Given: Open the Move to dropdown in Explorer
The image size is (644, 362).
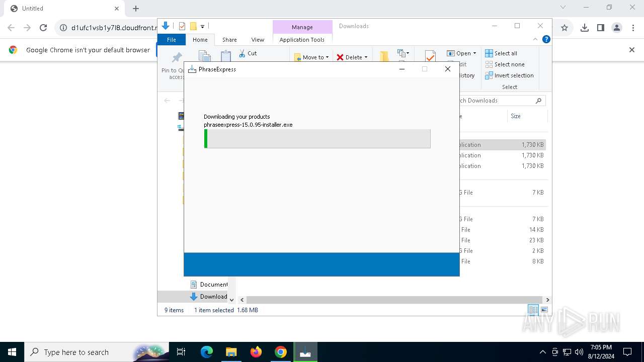Looking at the screenshot, I should tap(311, 57).
